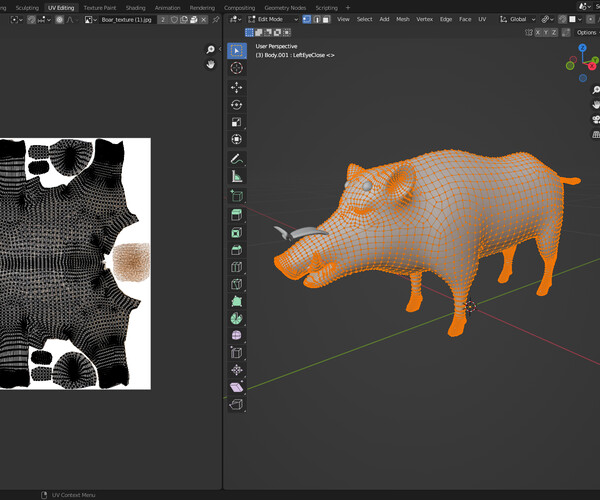Toggle Z mirror axis
The width and height of the screenshot is (600, 500).
point(554,33)
